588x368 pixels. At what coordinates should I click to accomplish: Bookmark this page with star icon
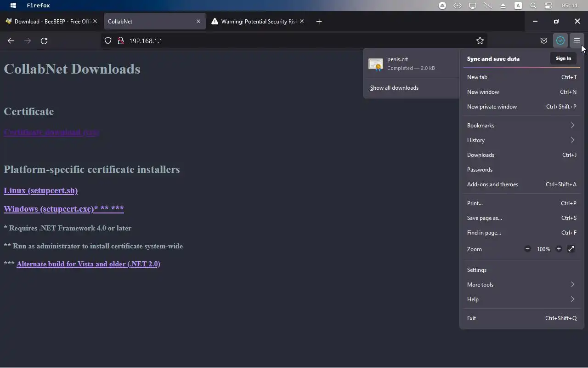[x=480, y=40]
